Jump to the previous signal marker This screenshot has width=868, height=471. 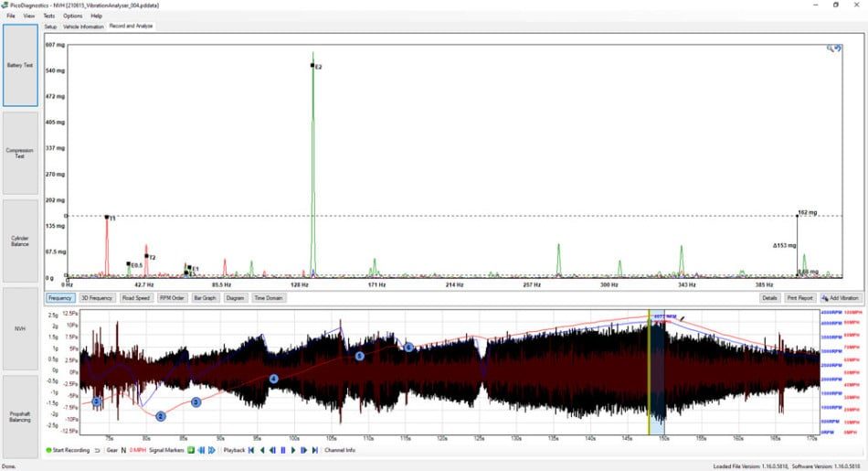tap(201, 451)
